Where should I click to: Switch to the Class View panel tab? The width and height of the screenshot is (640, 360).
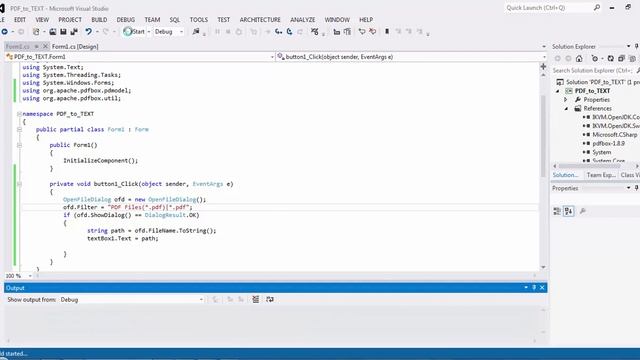coord(629,175)
